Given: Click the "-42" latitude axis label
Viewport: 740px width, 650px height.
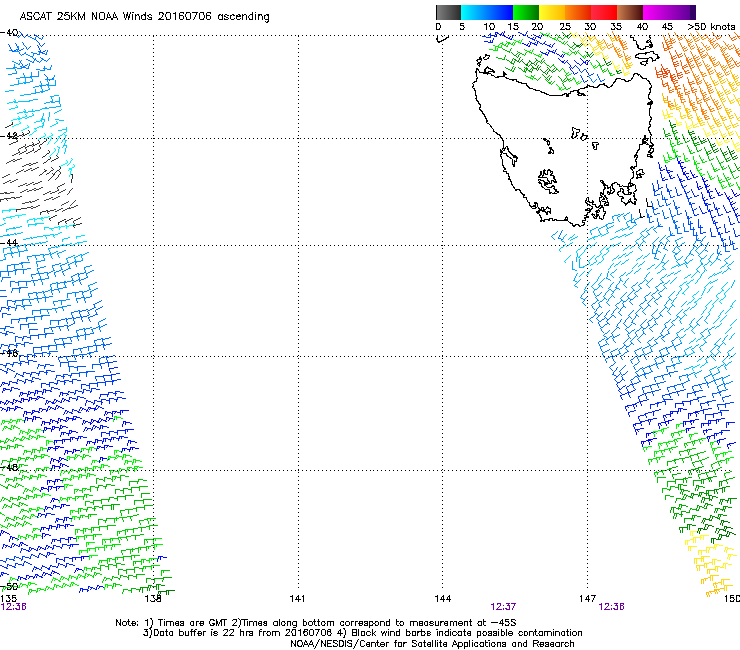Looking at the screenshot, I should click(9, 136).
